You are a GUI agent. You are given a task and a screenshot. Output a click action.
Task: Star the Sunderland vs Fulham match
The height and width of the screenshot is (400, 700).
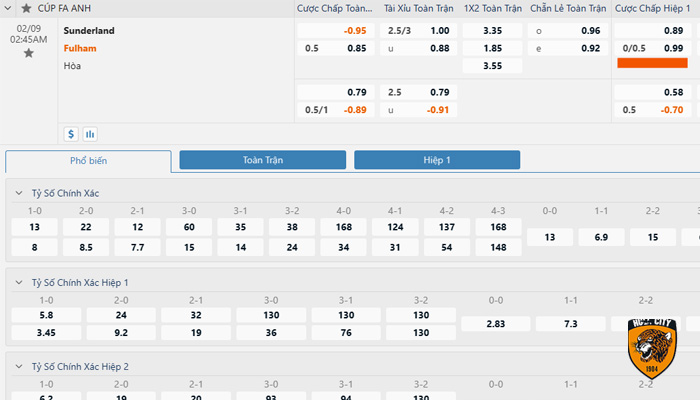click(x=28, y=53)
